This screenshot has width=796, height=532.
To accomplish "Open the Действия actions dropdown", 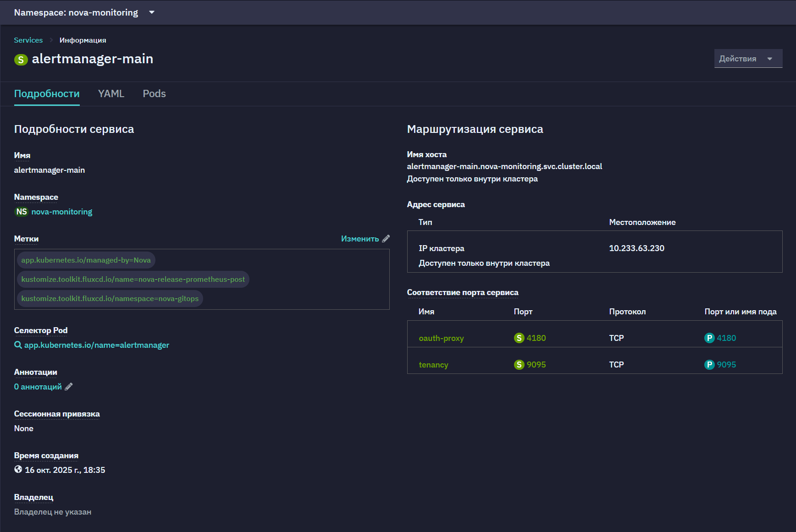I will point(748,59).
